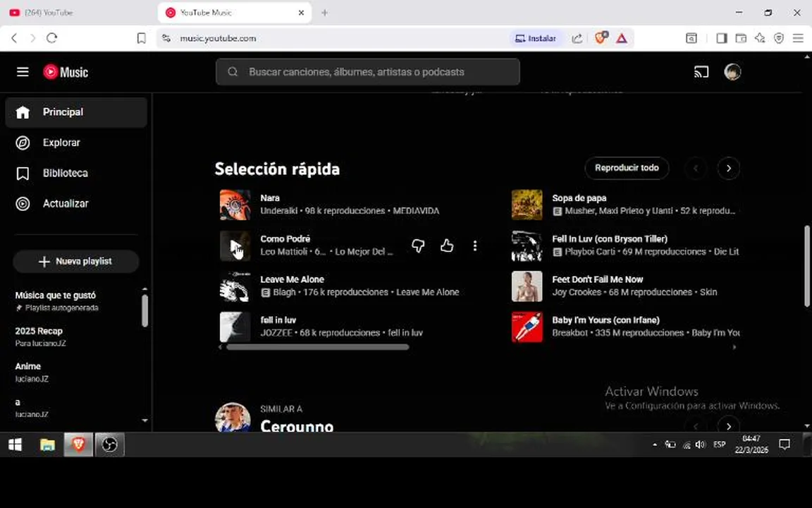
Task: Click the horizontal scrollbar under Selección rápida
Action: pyautogui.click(x=317, y=347)
